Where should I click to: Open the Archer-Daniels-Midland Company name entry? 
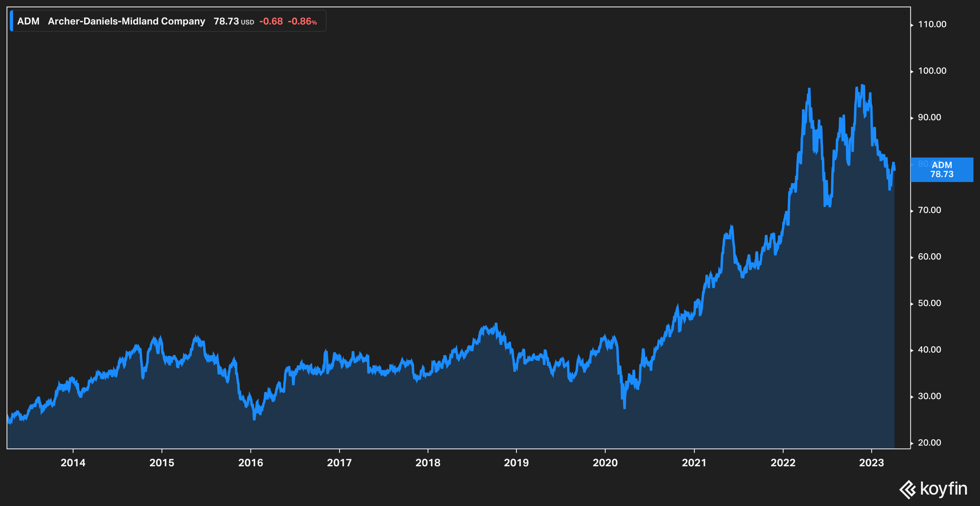pyautogui.click(x=126, y=21)
